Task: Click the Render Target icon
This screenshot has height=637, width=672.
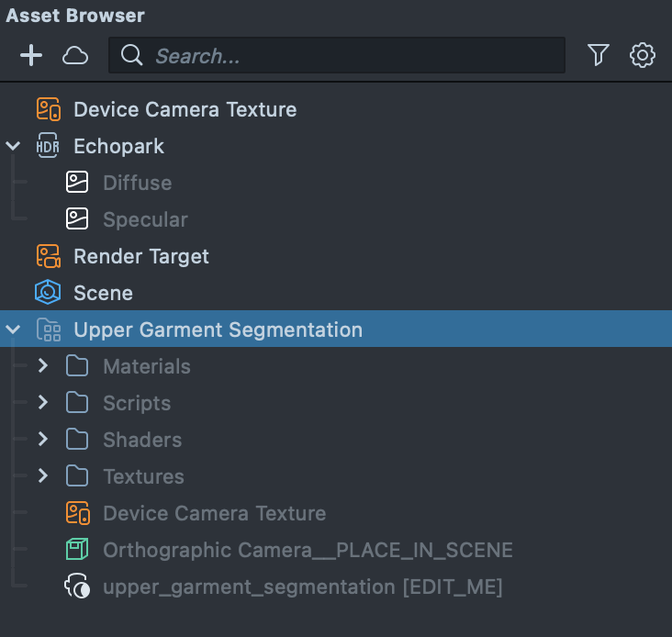Action: [48, 256]
